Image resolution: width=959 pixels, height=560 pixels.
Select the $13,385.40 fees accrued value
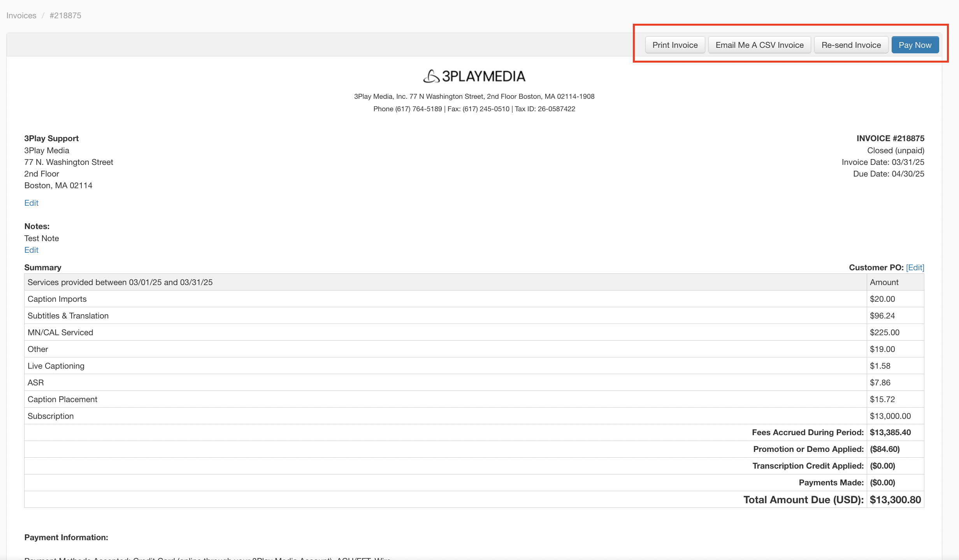point(890,432)
